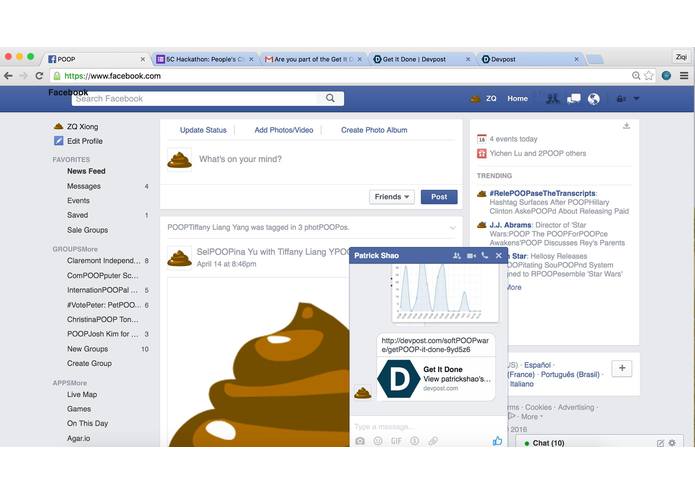This screenshot has height=494, width=695.
Task: Click the GIF button in chat
Action: pos(396,441)
